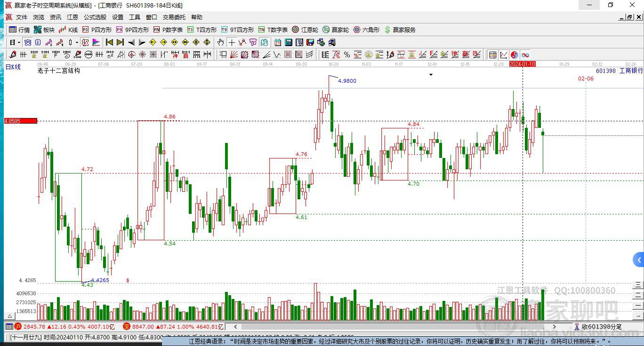Screen dimensions: 644x346
Task: Click the 02-06 red date label
Action: coord(586,79)
